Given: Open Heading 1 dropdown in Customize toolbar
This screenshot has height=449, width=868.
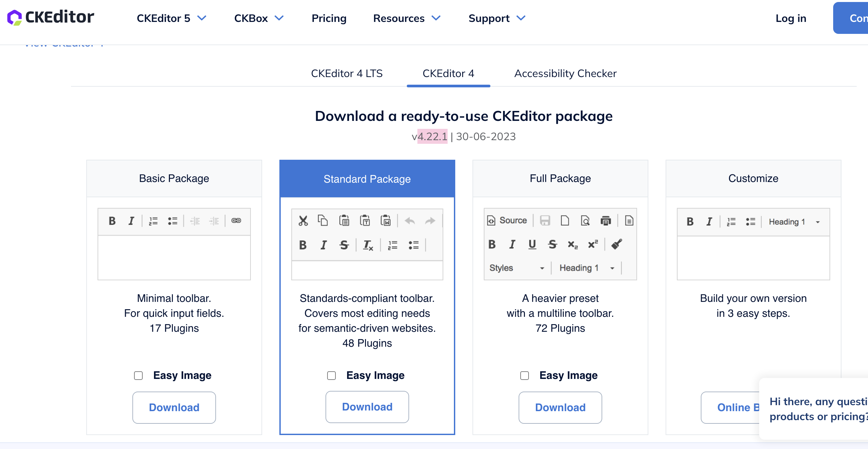Looking at the screenshot, I should pos(794,222).
